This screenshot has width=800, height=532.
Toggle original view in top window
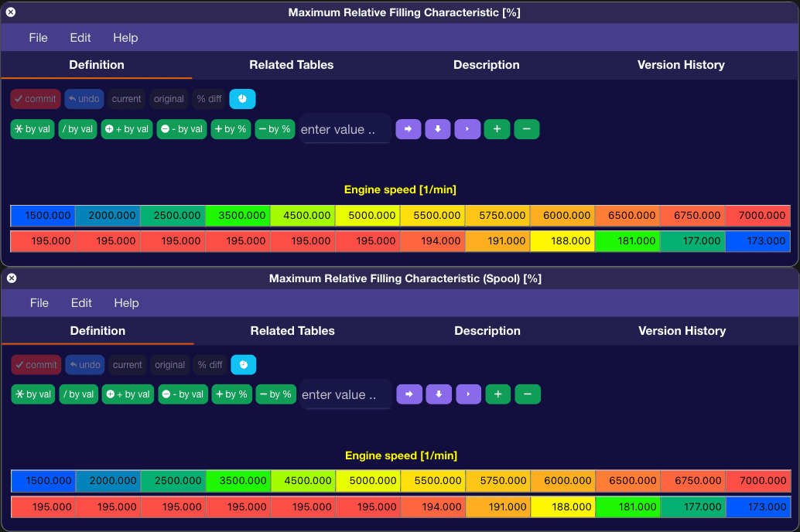169,99
